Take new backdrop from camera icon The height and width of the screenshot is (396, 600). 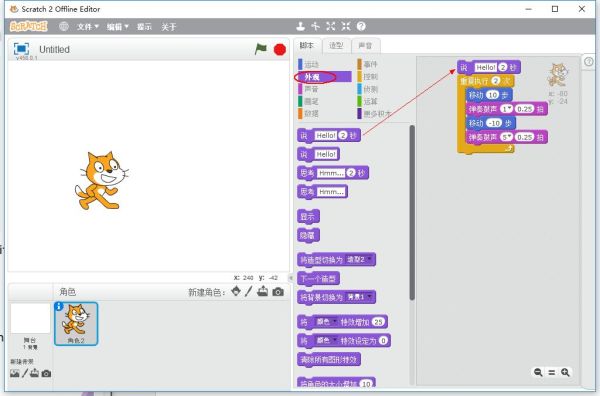point(46,373)
